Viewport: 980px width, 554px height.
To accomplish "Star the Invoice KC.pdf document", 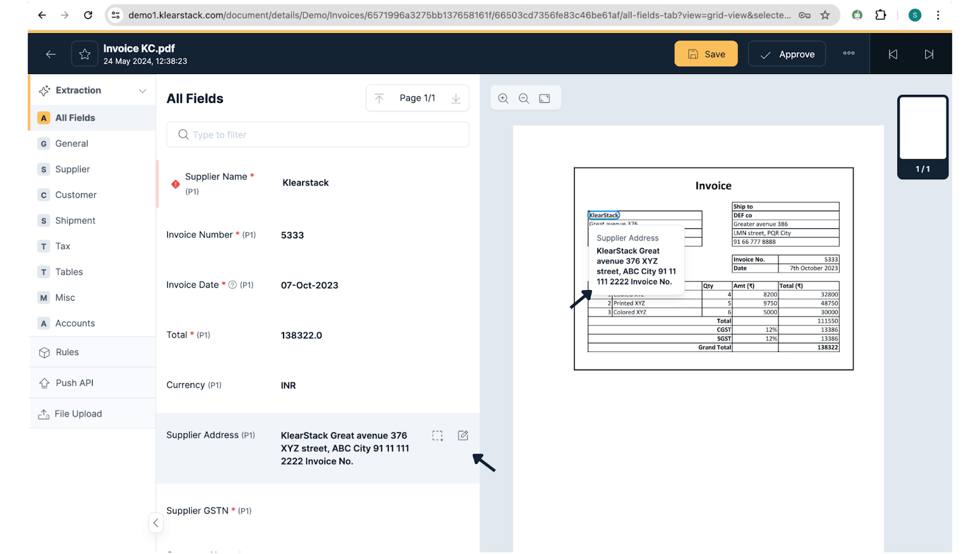I will (85, 54).
